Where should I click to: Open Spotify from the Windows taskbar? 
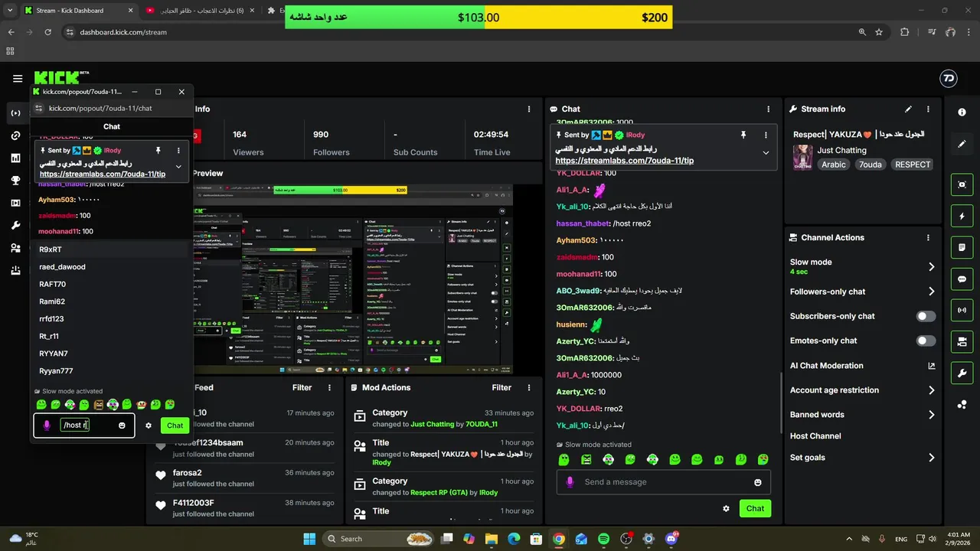click(603, 539)
